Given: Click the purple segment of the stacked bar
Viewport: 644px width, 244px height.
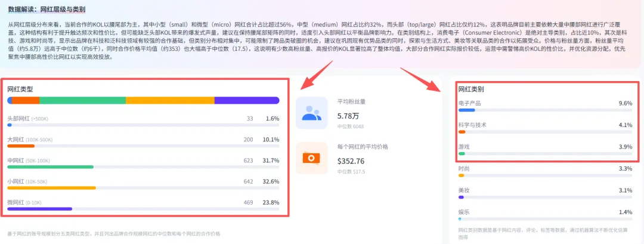Looking at the screenshot, I should pos(247,100).
